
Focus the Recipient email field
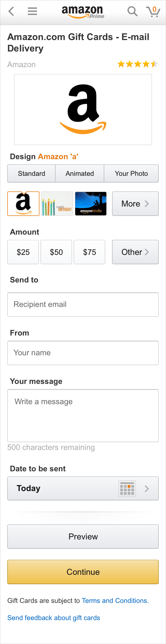(83, 305)
